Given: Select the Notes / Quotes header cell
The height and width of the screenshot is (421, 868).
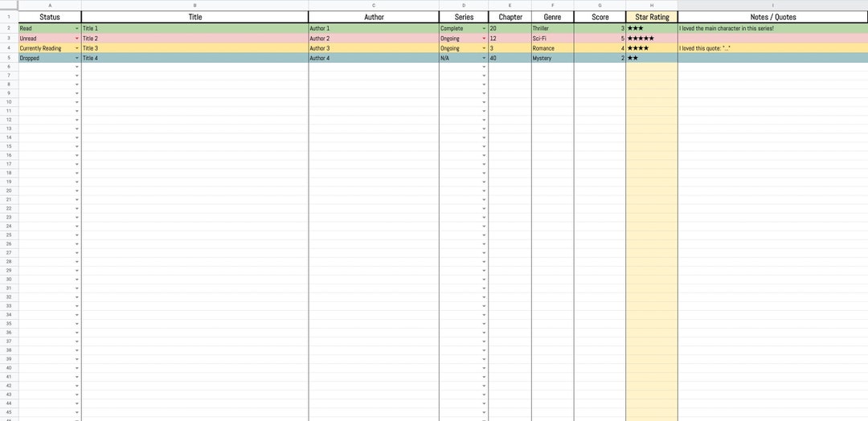Looking at the screenshot, I should click(773, 17).
